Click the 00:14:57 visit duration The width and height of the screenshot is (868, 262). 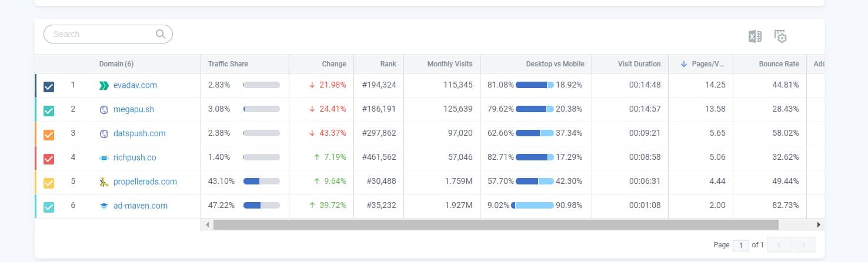pos(645,109)
